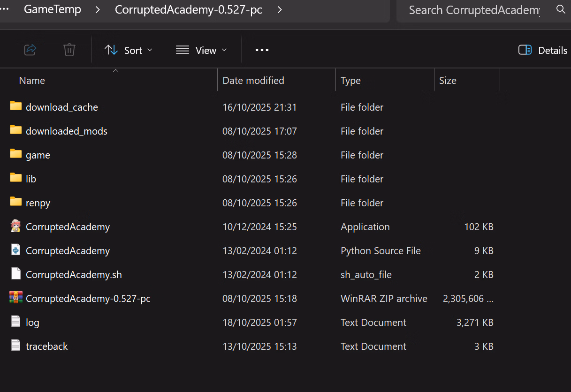Toggle the Details pane button
The width and height of the screenshot is (571, 392).
point(543,50)
